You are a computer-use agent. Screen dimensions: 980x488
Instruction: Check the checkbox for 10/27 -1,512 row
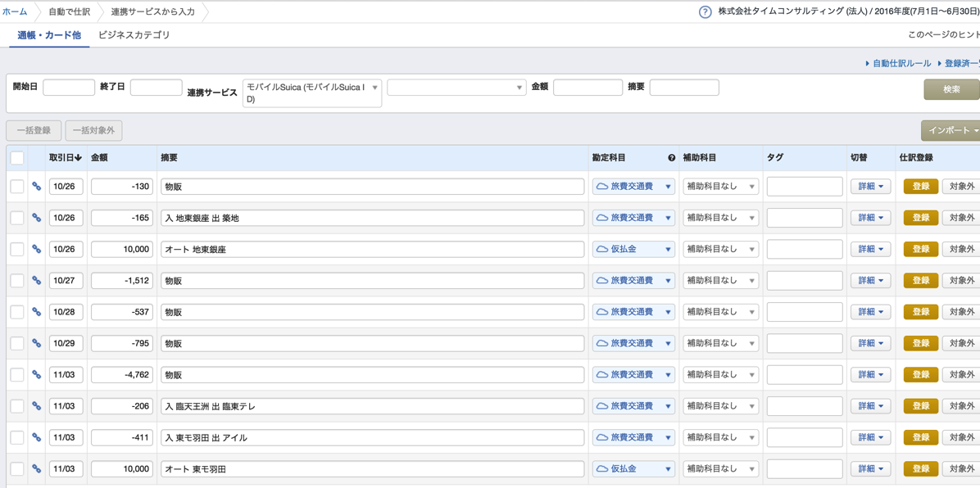pyautogui.click(x=17, y=281)
